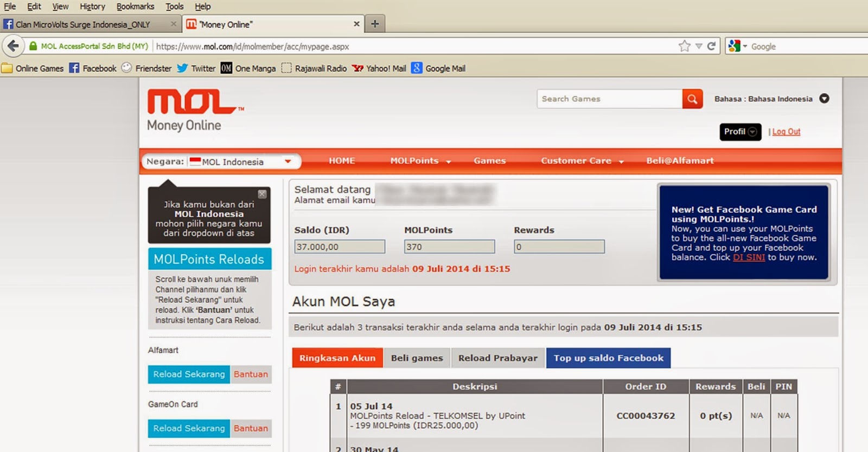Open the View menu
The height and width of the screenshot is (452, 868).
[60, 7]
